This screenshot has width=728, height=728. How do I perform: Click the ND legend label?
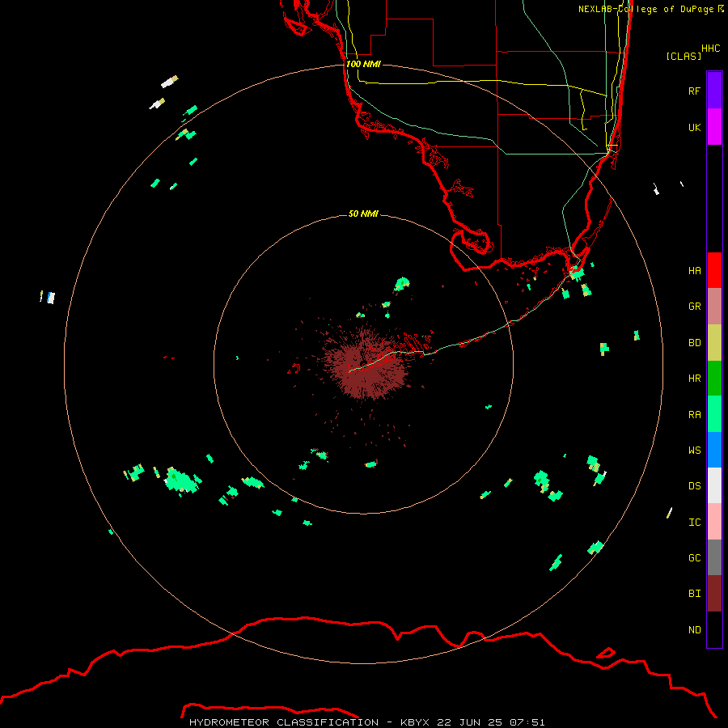click(694, 630)
